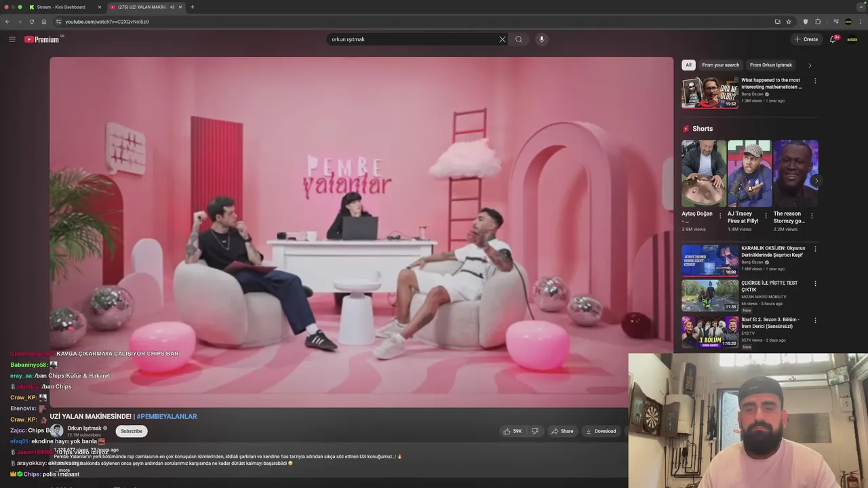
Task: Open the browser profile avatar
Action: pos(848,22)
